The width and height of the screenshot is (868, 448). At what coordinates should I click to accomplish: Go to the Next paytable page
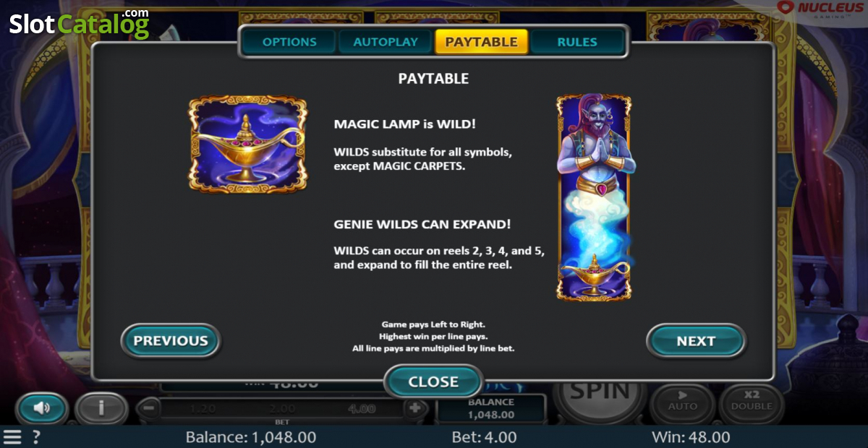(696, 340)
